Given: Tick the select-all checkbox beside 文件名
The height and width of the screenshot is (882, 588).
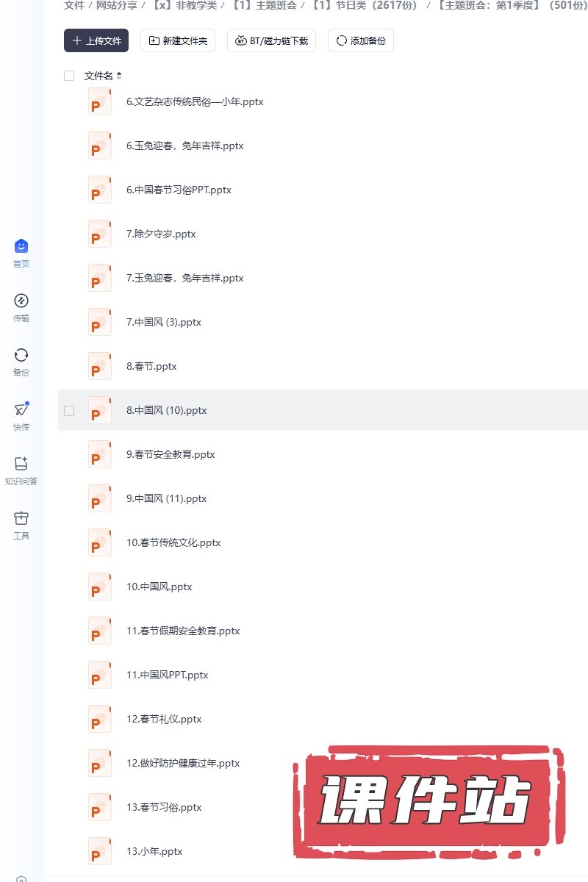Looking at the screenshot, I should 69,76.
